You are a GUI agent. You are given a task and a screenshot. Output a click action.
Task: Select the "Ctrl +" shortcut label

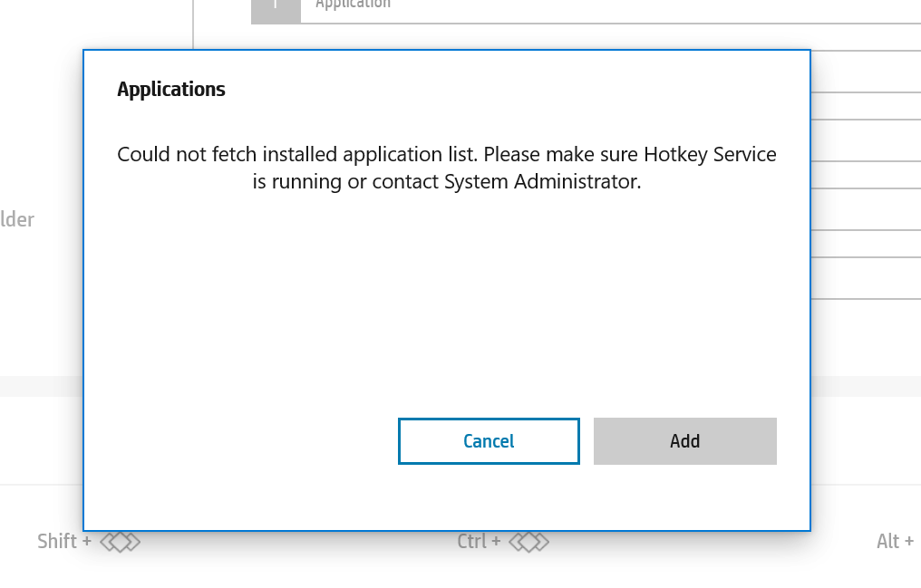click(x=479, y=542)
